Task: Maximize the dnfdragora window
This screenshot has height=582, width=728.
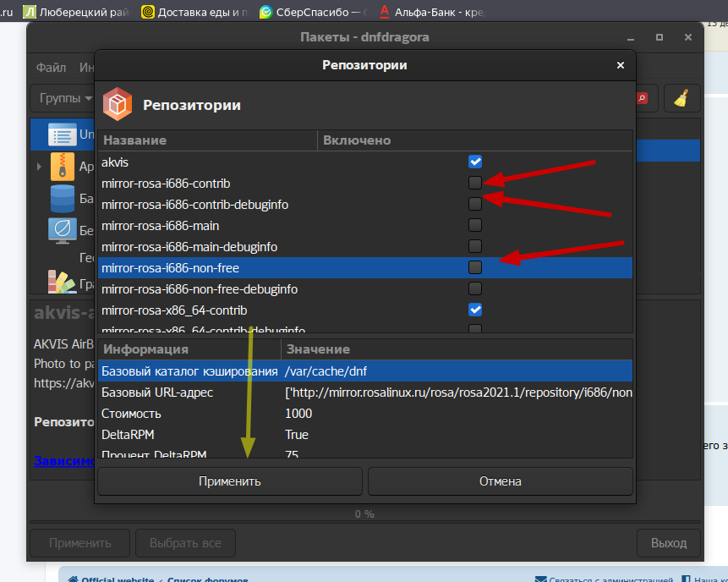Action: pyautogui.click(x=660, y=37)
